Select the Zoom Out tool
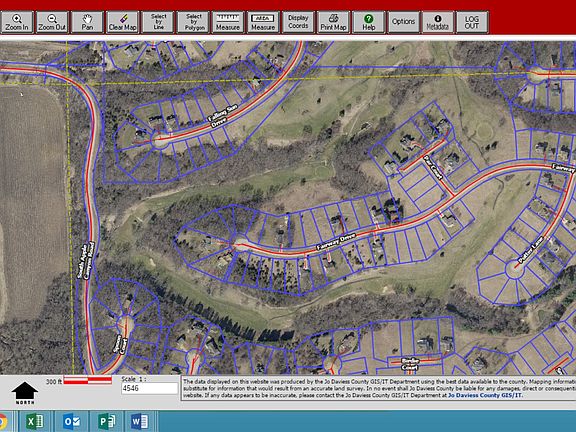Image resolution: width=576 pixels, height=432 pixels. 52,22
